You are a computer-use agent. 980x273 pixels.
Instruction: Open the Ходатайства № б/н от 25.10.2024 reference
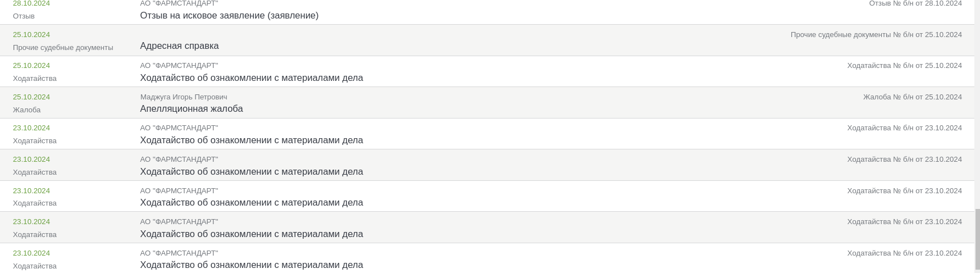click(x=905, y=66)
